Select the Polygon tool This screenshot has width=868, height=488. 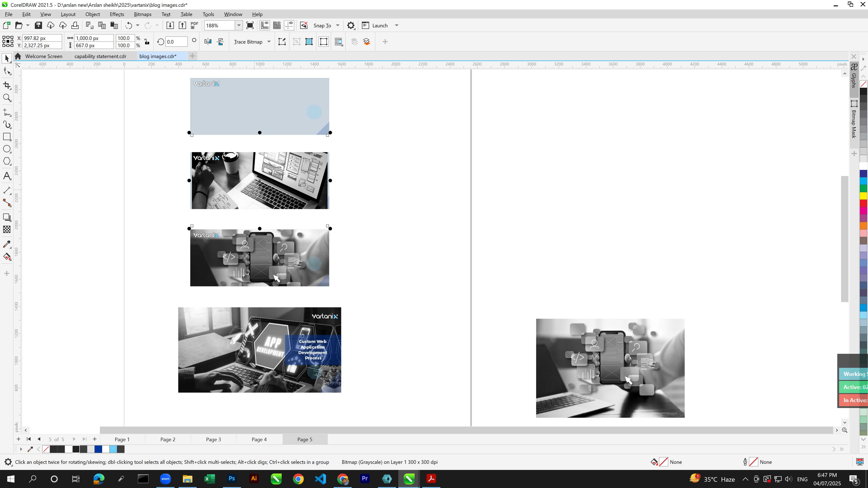(x=7, y=161)
